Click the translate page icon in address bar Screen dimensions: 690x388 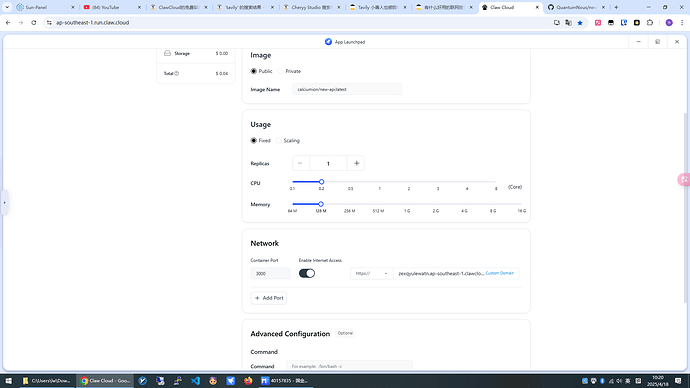click(x=569, y=23)
